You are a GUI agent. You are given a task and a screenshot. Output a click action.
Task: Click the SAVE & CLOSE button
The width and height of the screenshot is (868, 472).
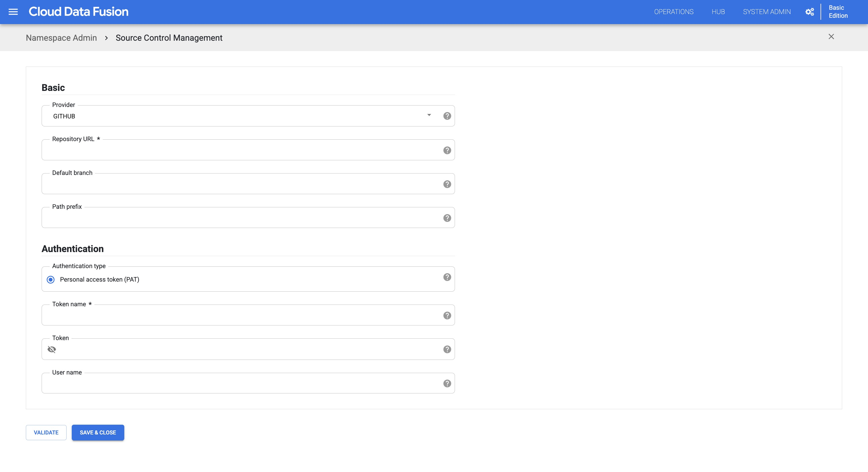pyautogui.click(x=98, y=432)
